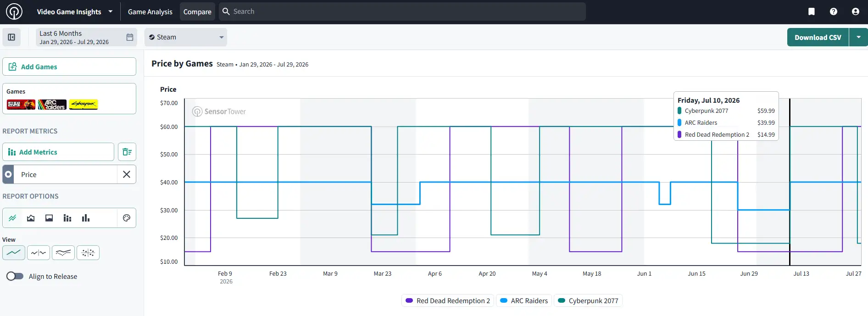Viewport: 868px width, 316px height.
Task: Click the Jun 15 x-axis label
Action: (696, 273)
